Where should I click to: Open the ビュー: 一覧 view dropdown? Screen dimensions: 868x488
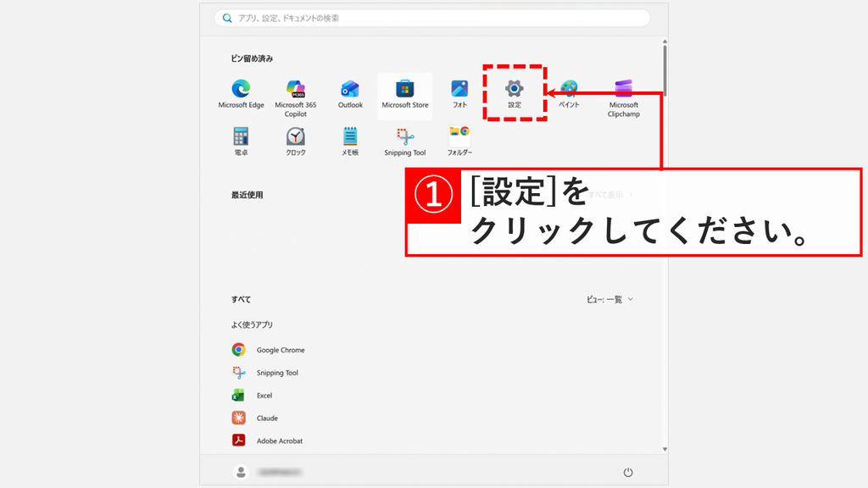coord(609,299)
